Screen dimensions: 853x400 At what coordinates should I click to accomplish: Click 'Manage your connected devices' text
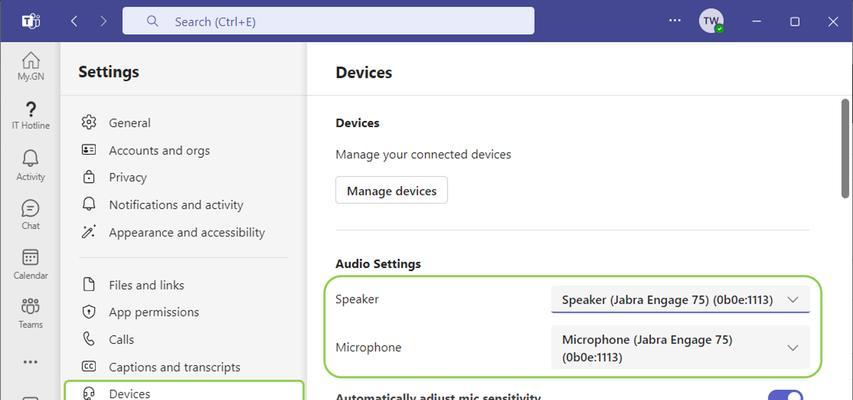[423, 155]
